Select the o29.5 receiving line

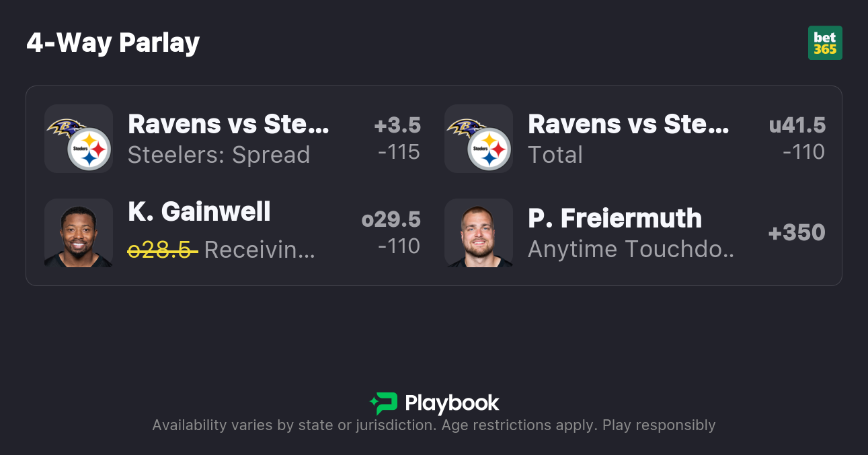(391, 219)
